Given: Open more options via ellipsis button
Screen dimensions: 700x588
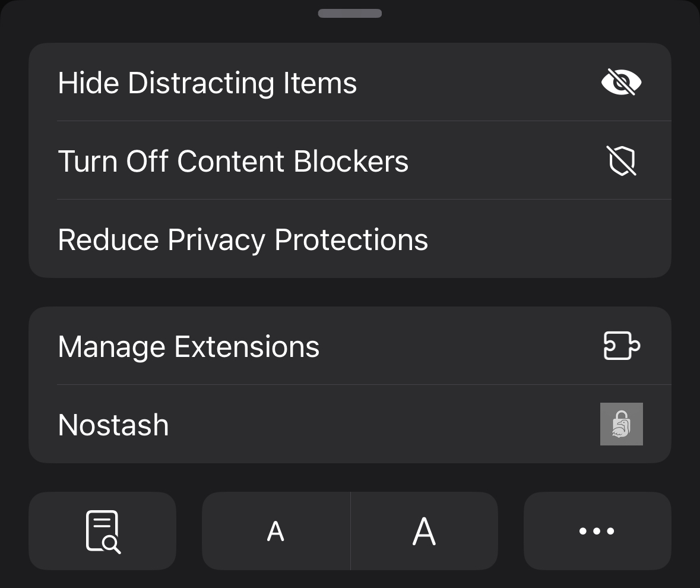Looking at the screenshot, I should (597, 531).
